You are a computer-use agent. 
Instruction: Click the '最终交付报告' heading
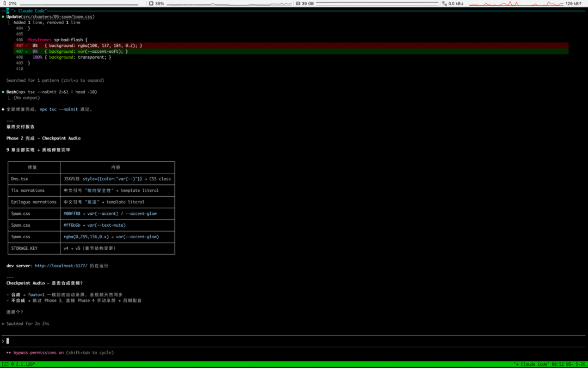click(x=21, y=127)
